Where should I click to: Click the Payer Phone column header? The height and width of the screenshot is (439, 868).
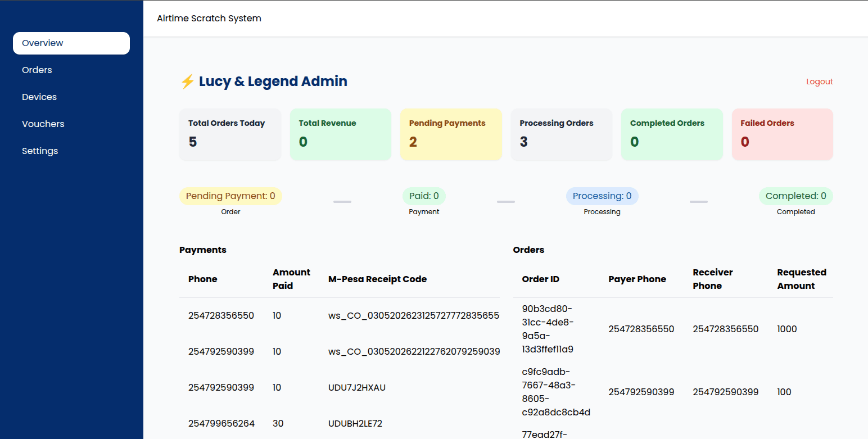637,279
